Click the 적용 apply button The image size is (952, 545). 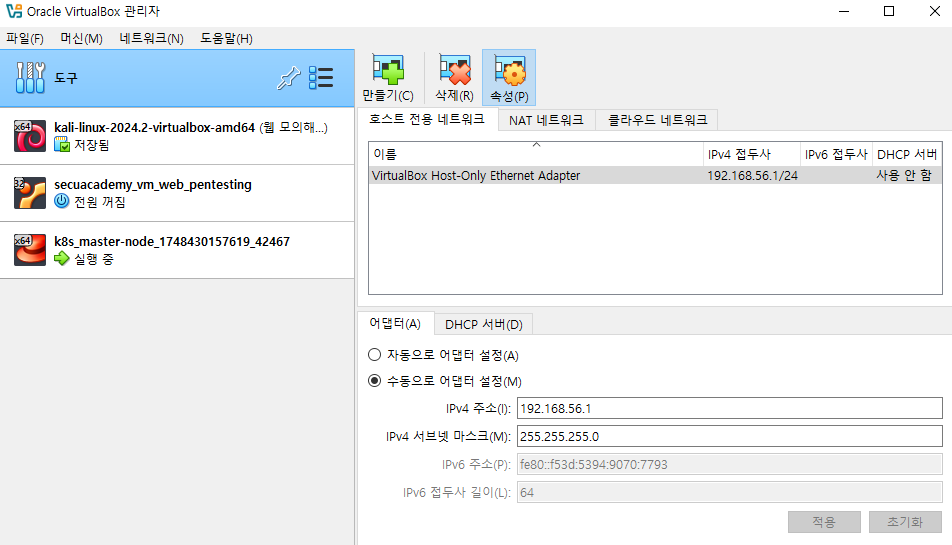824,522
